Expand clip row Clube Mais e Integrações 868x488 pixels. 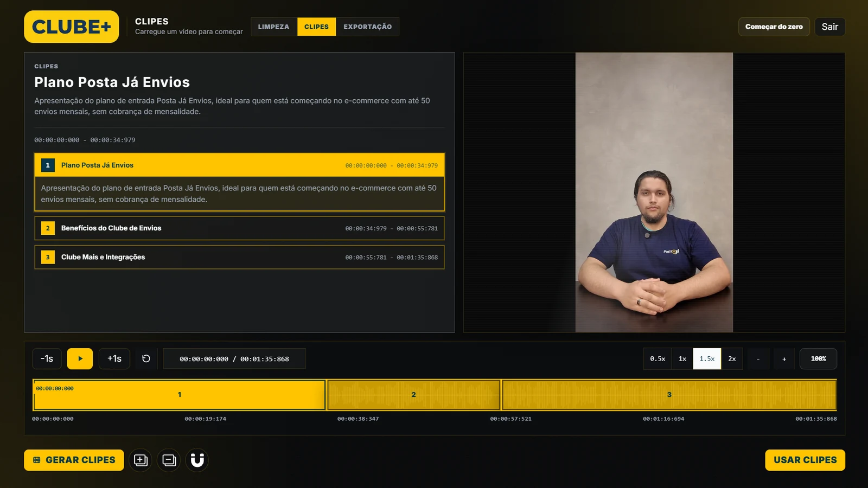click(239, 257)
